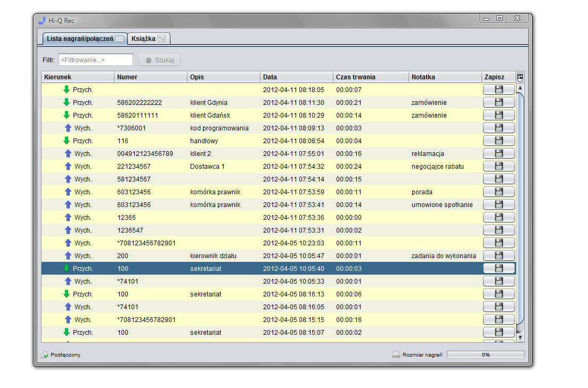Click the Rozmiar nagrań disk icon

coord(396,354)
